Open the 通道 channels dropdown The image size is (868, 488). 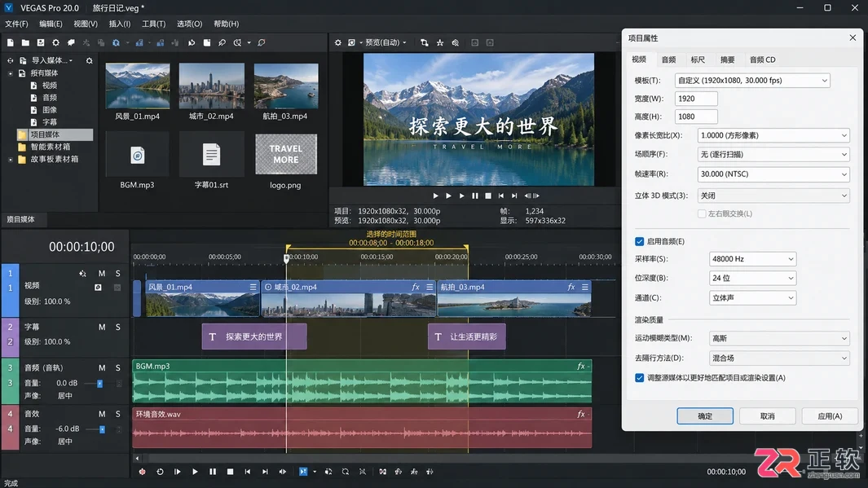point(752,297)
